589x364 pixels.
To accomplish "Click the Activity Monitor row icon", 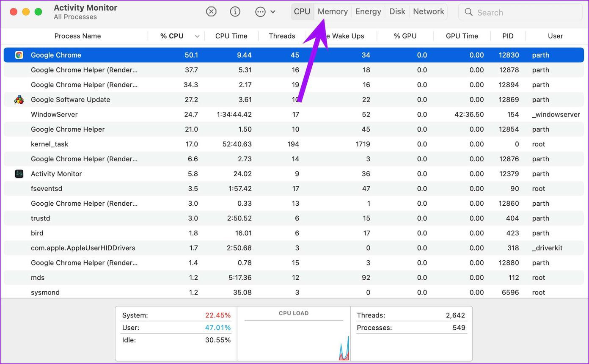I will click(x=19, y=174).
